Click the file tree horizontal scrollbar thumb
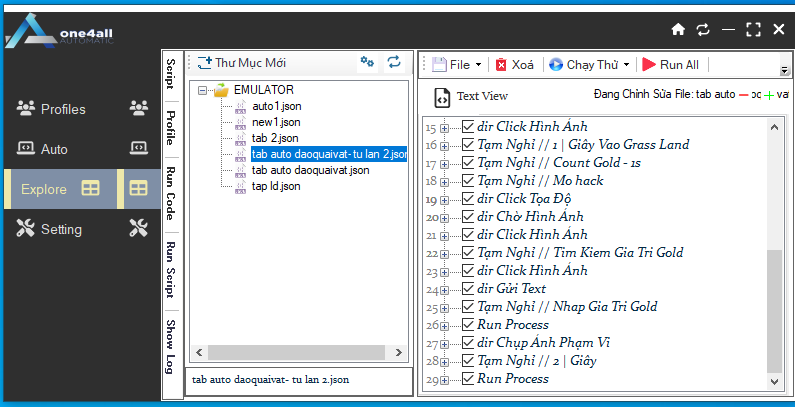This screenshot has width=795, height=407. click(x=296, y=352)
